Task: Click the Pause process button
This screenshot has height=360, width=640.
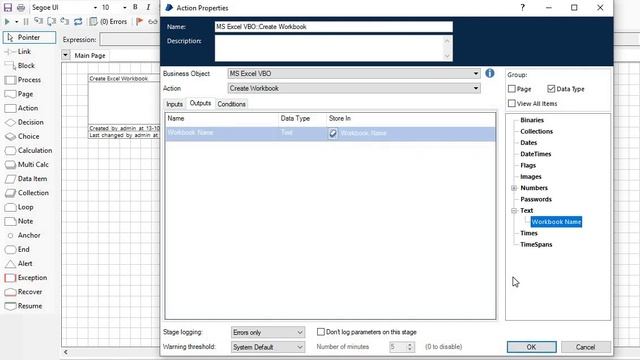Action: point(26,22)
